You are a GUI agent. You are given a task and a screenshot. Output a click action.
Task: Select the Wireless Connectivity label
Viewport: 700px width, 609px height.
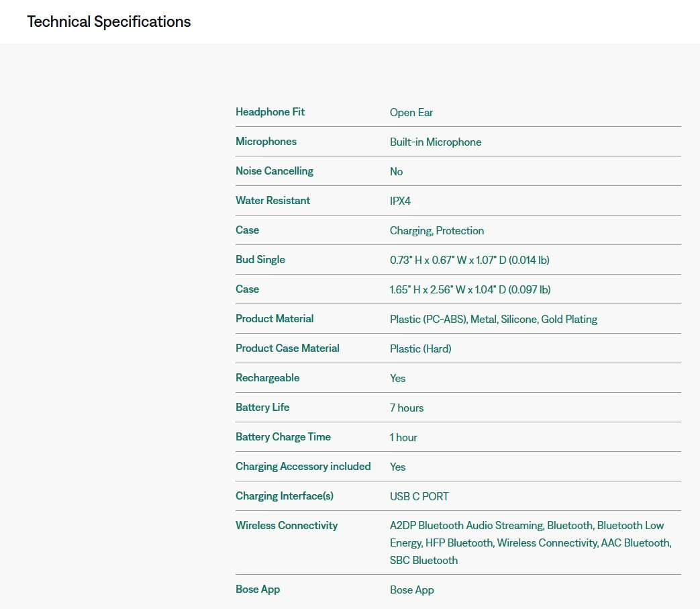pyautogui.click(x=287, y=525)
